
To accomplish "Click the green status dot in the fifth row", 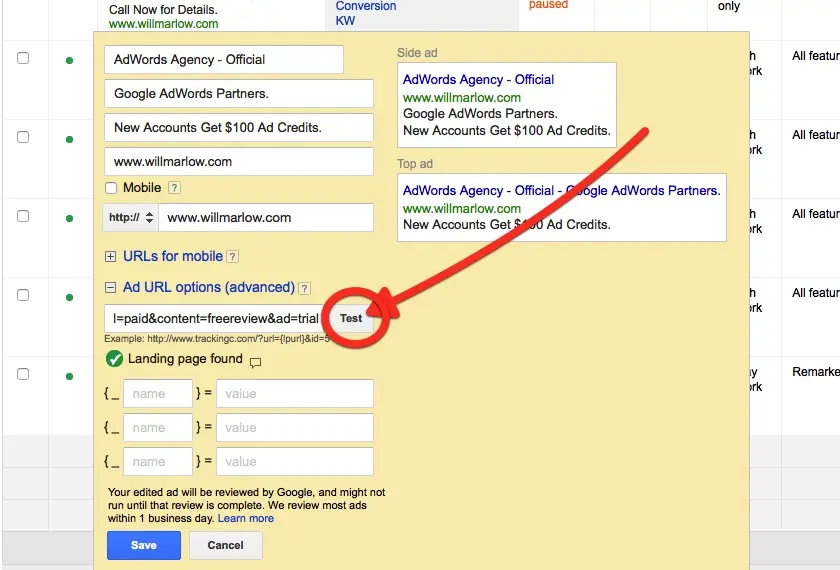I will pos(69,377).
